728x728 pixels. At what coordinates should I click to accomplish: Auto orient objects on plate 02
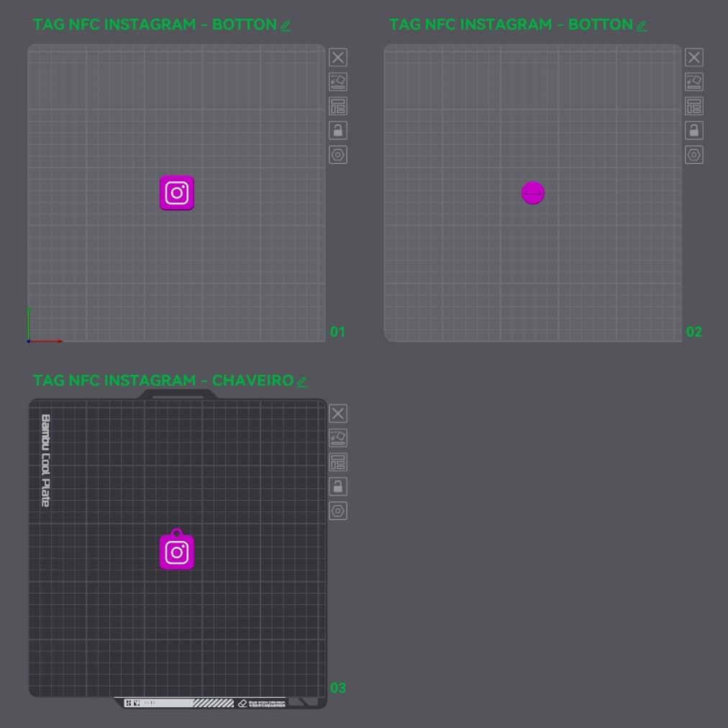click(x=694, y=82)
